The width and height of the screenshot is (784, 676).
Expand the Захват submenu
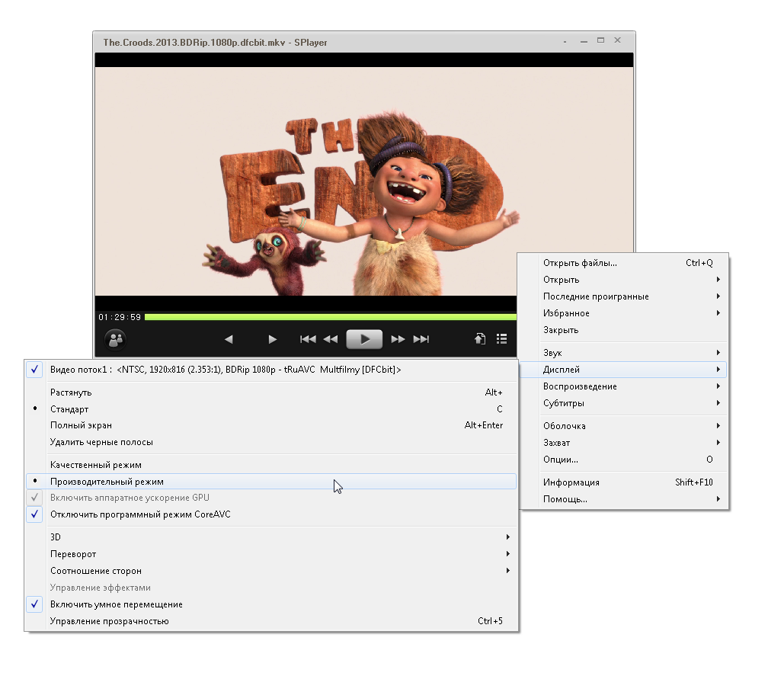(623, 443)
